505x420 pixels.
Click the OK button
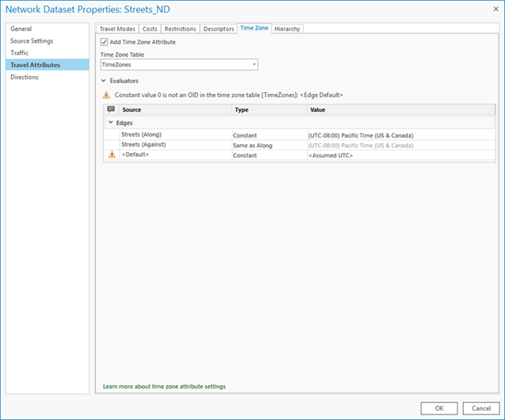pos(439,408)
